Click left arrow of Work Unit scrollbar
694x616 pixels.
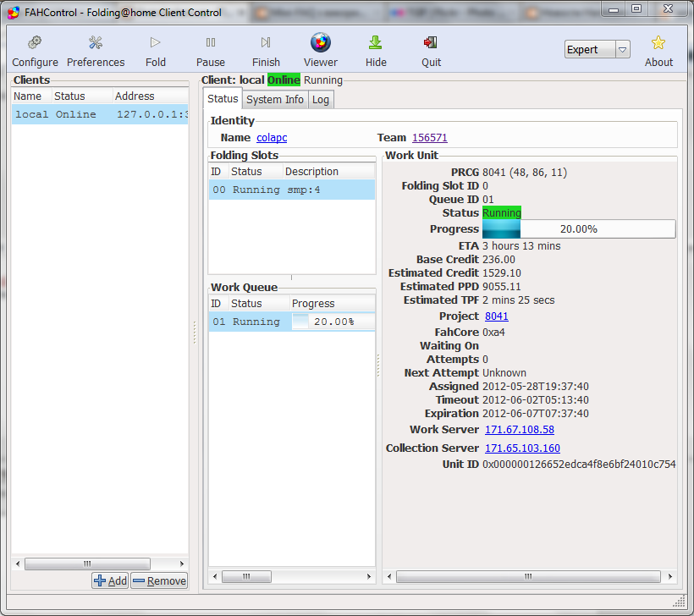click(x=389, y=576)
